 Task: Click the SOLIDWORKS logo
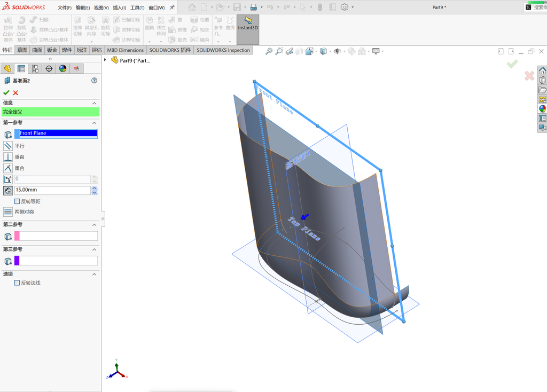24,6
